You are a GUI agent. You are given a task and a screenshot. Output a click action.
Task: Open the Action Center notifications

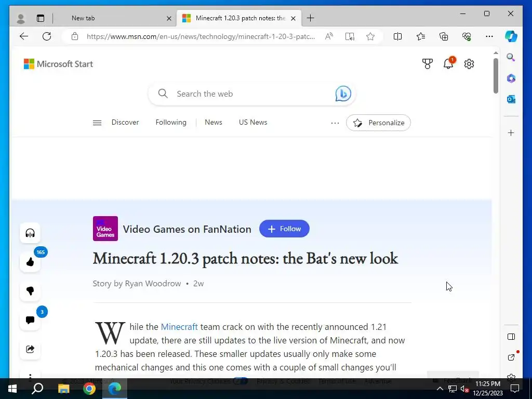[x=515, y=389]
